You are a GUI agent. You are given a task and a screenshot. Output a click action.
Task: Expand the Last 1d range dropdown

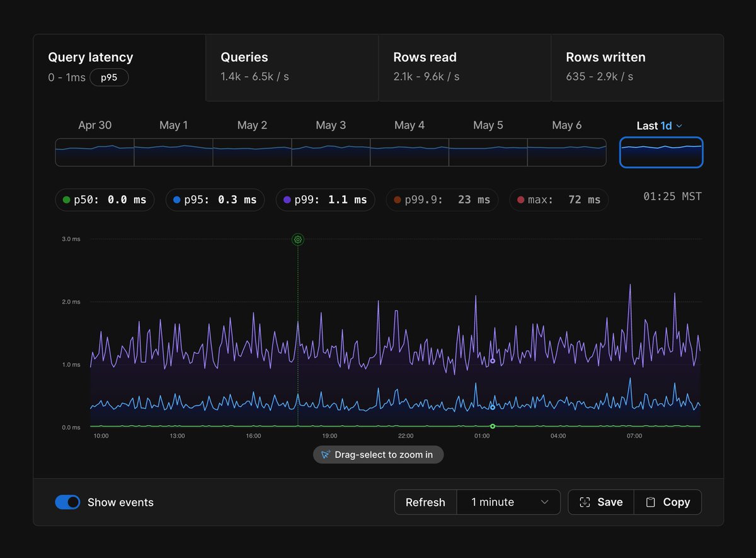click(660, 125)
